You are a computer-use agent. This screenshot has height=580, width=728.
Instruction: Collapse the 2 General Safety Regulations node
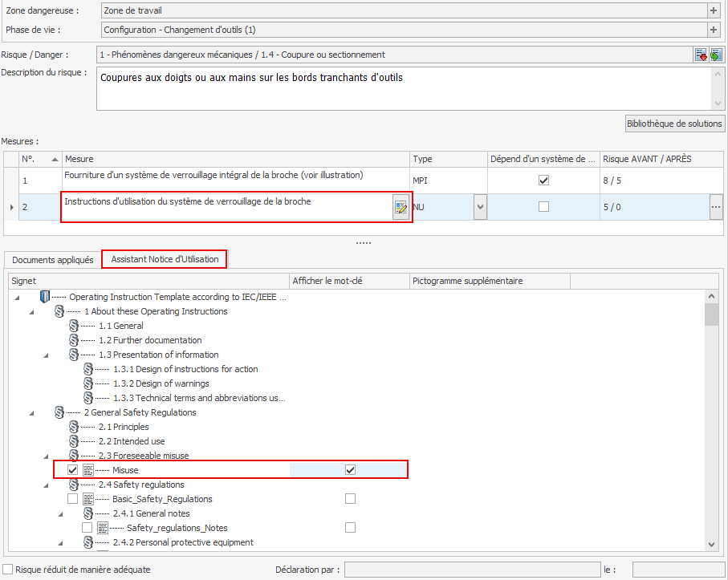[x=31, y=413]
